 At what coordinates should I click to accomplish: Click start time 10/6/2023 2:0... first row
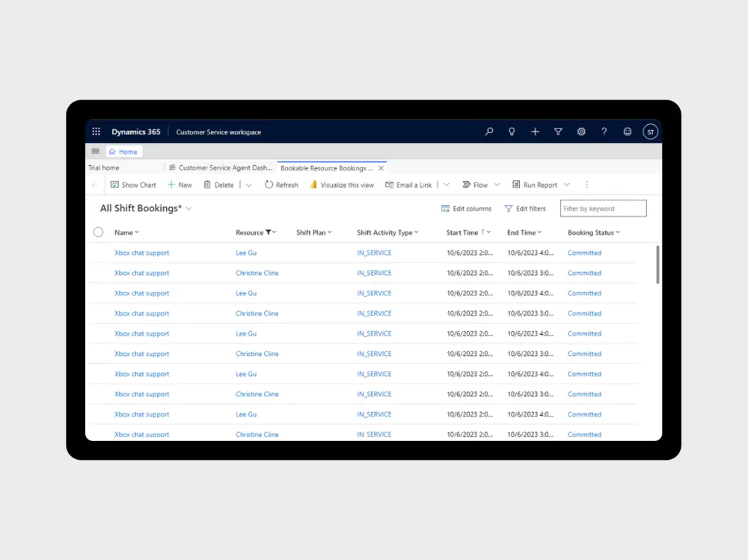[470, 253]
